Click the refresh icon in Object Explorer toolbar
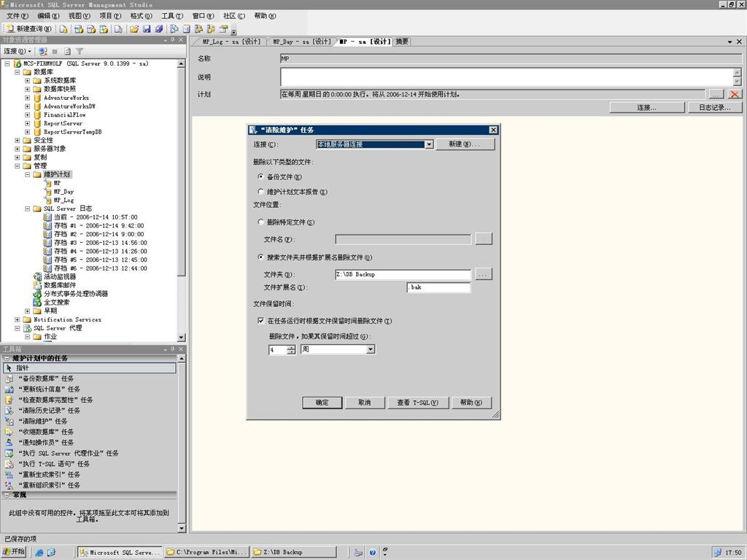Screen dimensions: 747x560 tap(68, 51)
